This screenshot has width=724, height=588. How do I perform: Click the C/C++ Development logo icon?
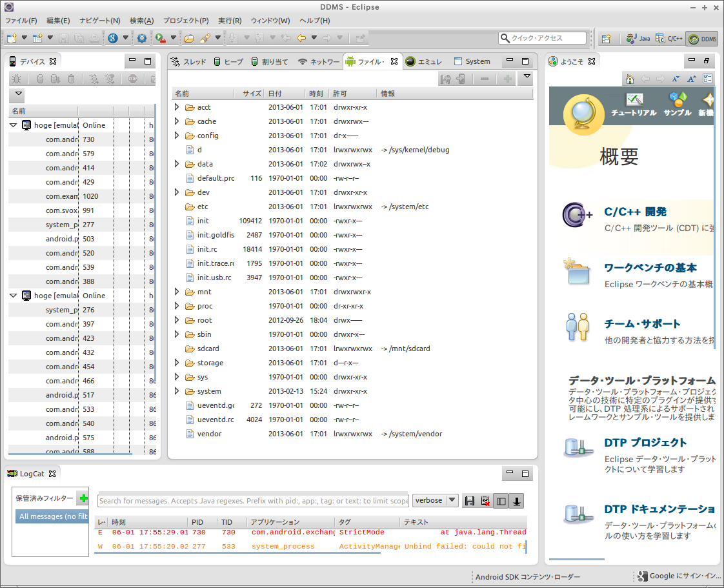point(577,215)
